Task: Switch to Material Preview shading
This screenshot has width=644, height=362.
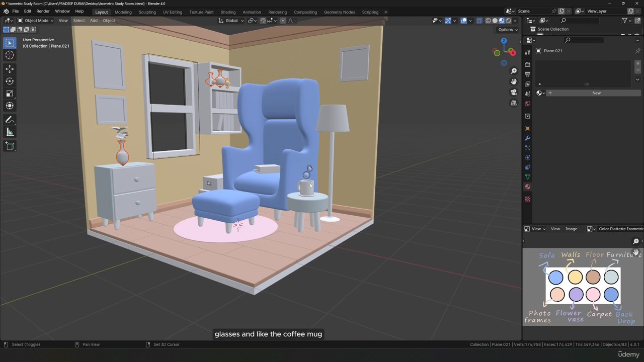Action: click(502, 21)
